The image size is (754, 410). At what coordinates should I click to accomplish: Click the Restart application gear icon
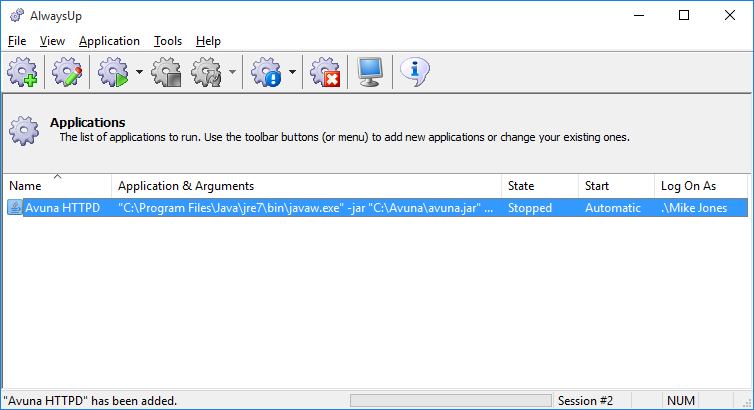coord(207,72)
